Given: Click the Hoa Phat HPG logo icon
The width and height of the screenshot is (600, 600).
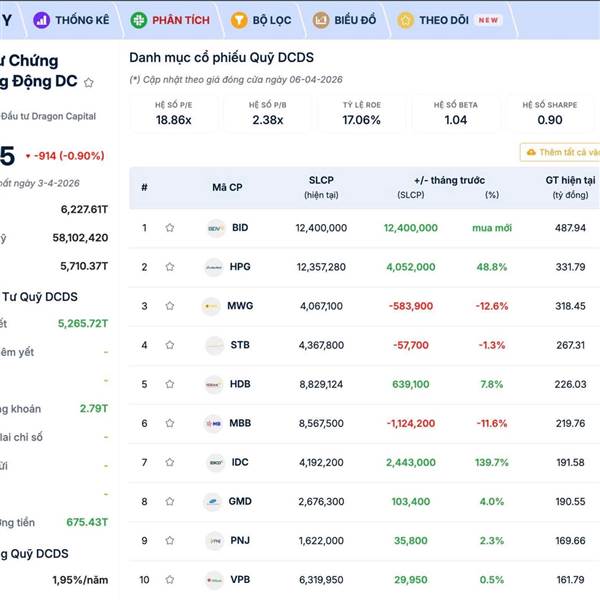Looking at the screenshot, I should coord(214,267).
